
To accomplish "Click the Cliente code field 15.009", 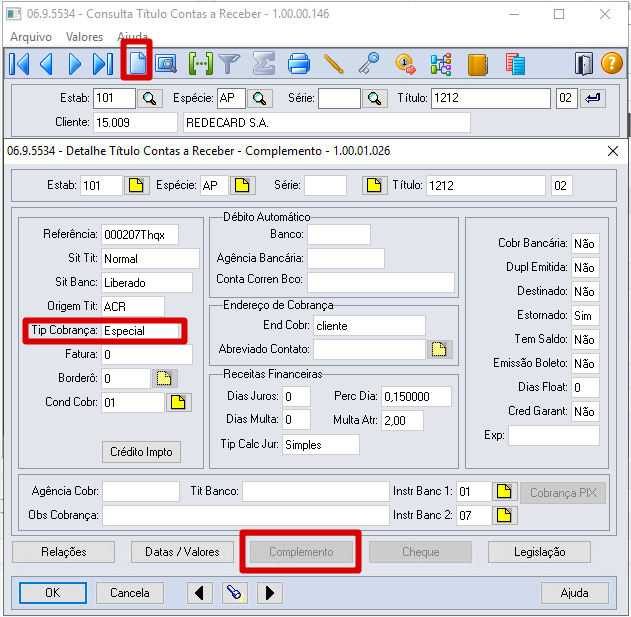I will [x=135, y=122].
